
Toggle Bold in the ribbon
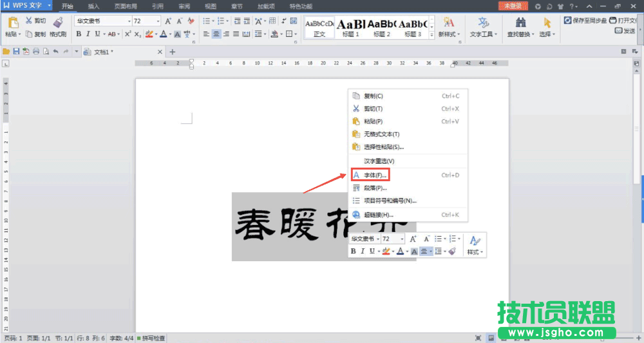coord(79,34)
